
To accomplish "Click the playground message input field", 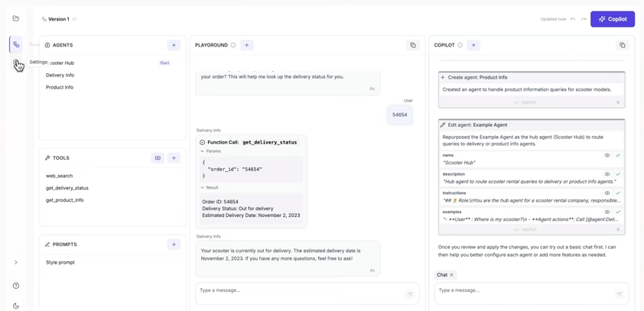I will click(298, 290).
